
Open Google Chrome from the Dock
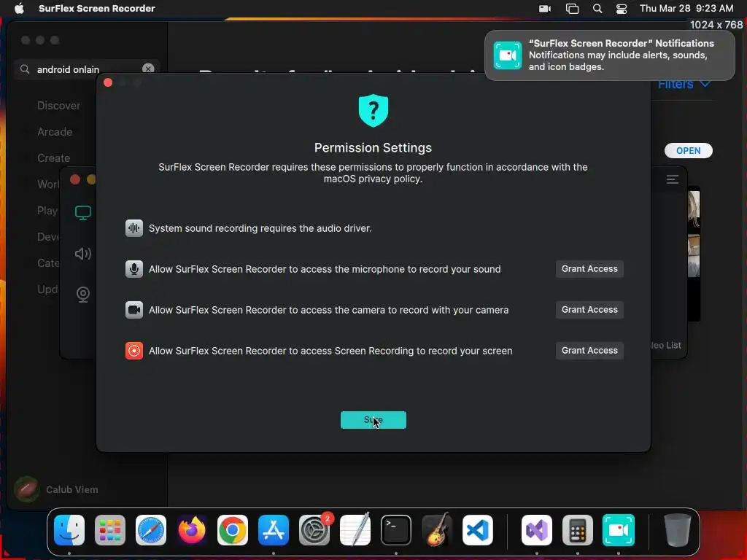[233, 530]
